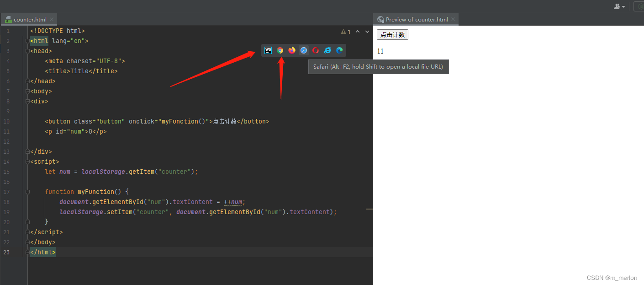
Task: Open page in Microsoft Edge
Action: [339, 50]
